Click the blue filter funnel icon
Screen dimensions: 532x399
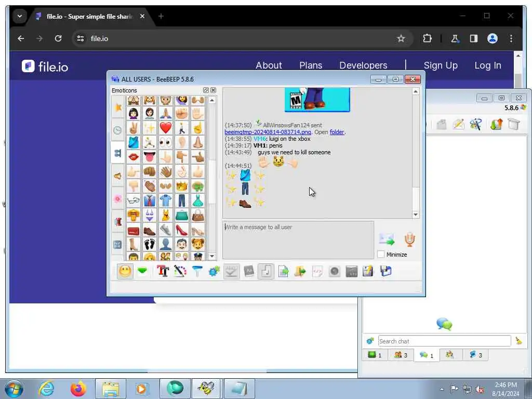click(x=197, y=271)
